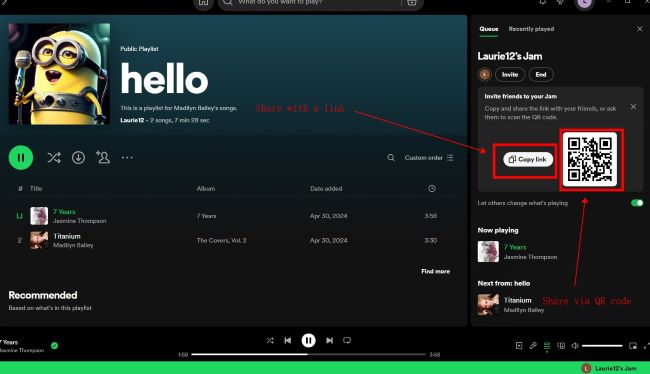This screenshot has width=650, height=374.
Task: Seek within the song progress bar
Action: click(x=308, y=355)
